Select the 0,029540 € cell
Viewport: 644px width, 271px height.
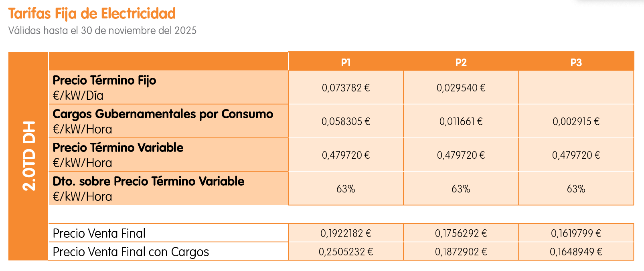point(461,88)
